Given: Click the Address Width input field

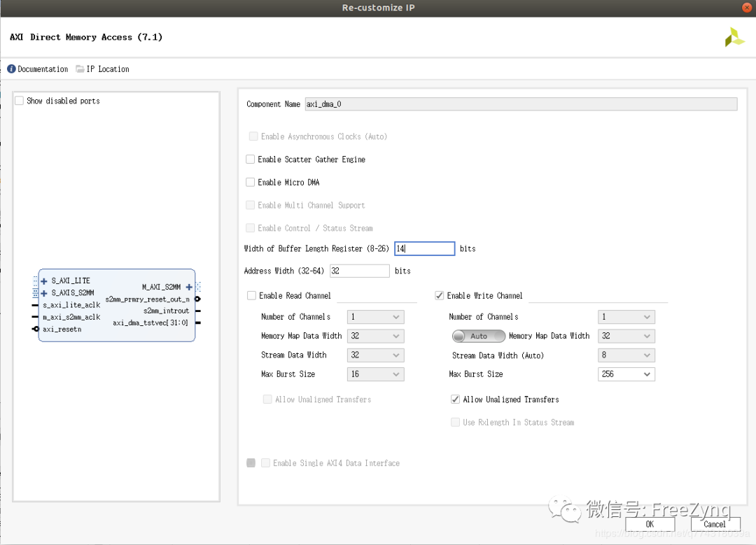Looking at the screenshot, I should point(359,271).
